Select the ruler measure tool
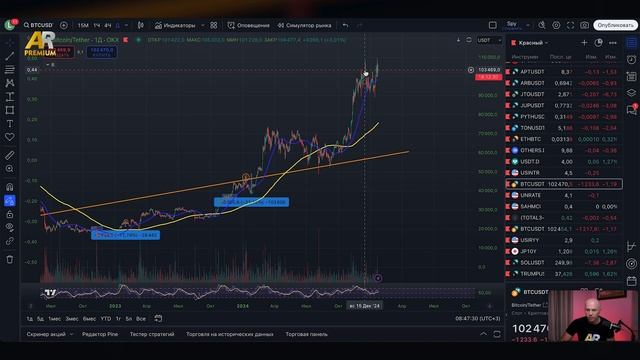This screenshot has height=360, width=640. coord(10,155)
